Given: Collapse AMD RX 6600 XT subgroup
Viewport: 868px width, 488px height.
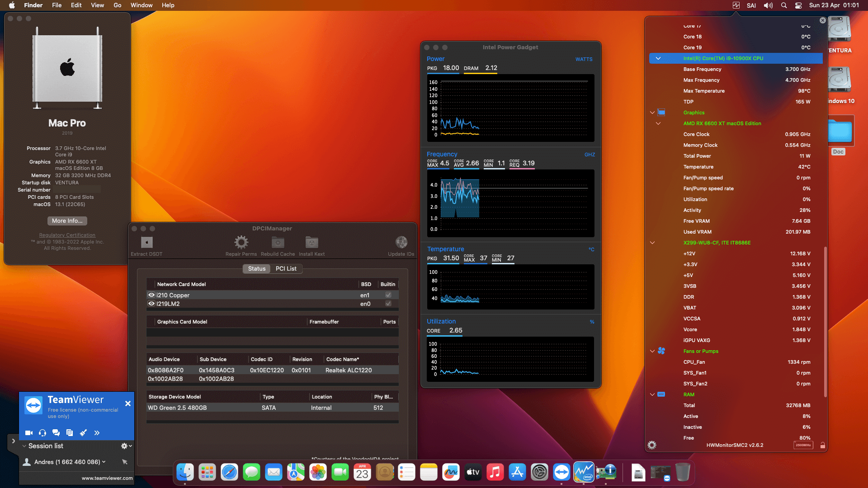Looking at the screenshot, I should coord(658,123).
